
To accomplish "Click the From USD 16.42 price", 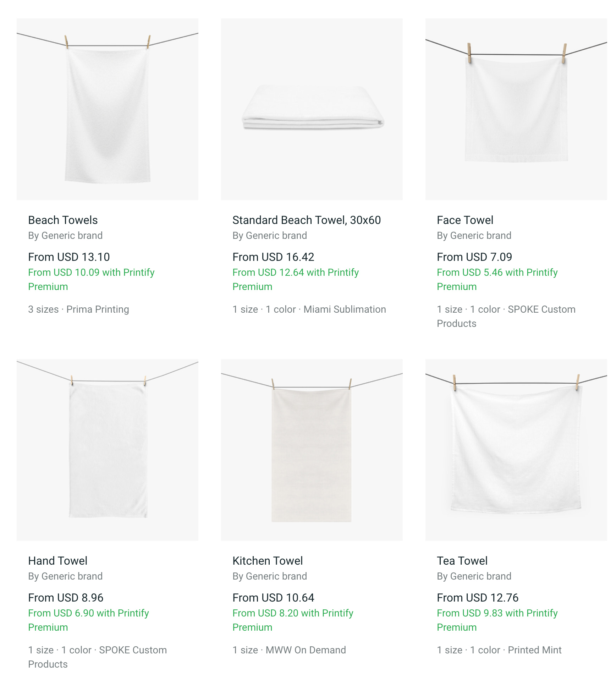I will (273, 257).
